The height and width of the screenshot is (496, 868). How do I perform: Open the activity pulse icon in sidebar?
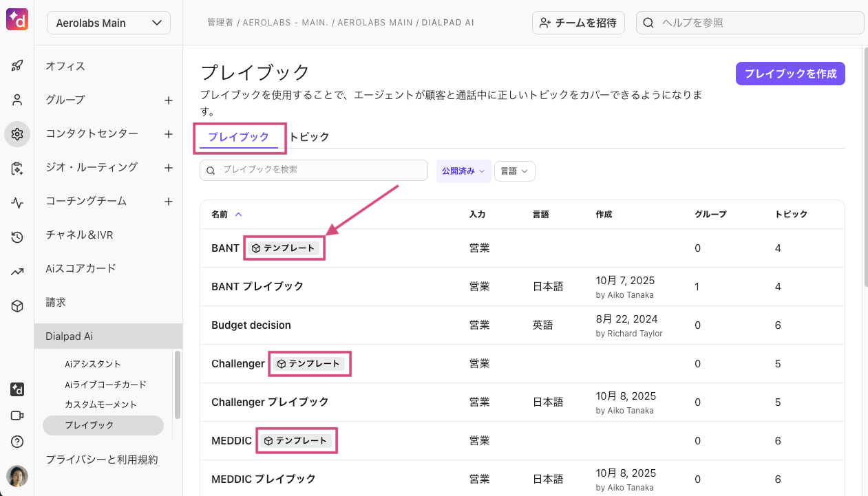pyautogui.click(x=17, y=203)
